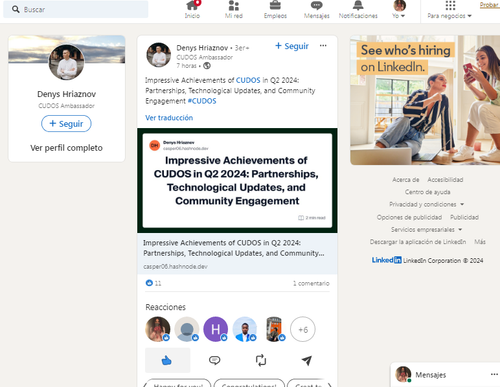Open Mi red network icon
Image resolution: width=500 pixels, height=387 pixels.
[x=234, y=5]
